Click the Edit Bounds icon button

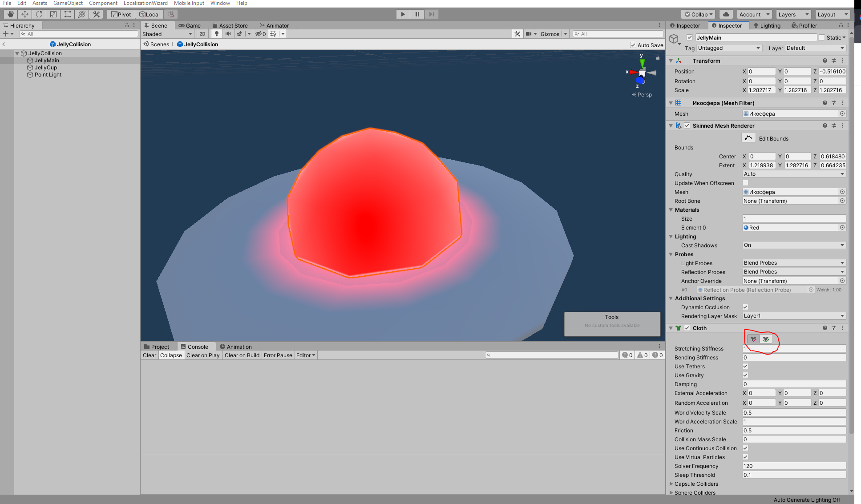(x=748, y=138)
